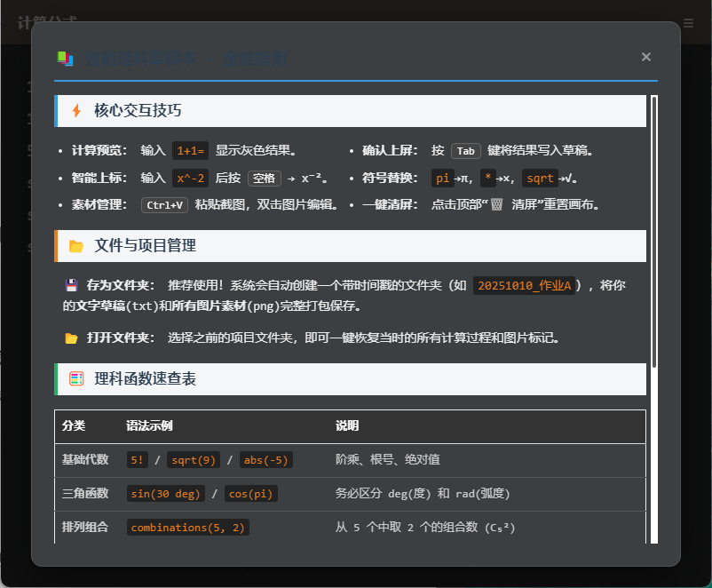Click the Tab key badge
This screenshot has width=712, height=588.
466,151
